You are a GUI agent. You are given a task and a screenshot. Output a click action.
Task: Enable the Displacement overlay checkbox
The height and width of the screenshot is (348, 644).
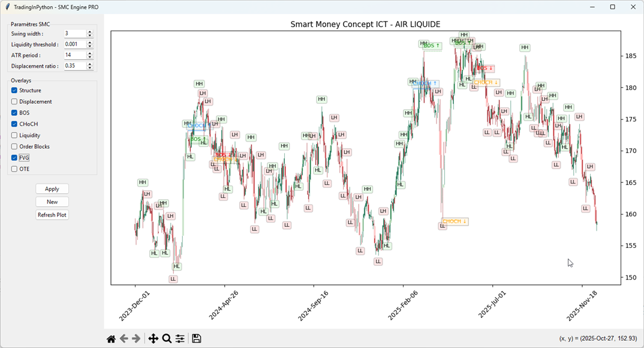point(14,102)
